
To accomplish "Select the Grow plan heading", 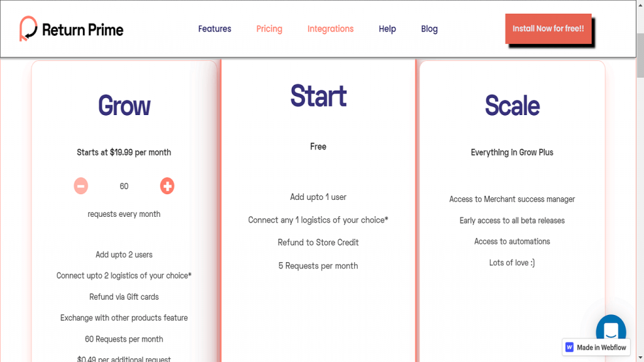I will 124,106.
